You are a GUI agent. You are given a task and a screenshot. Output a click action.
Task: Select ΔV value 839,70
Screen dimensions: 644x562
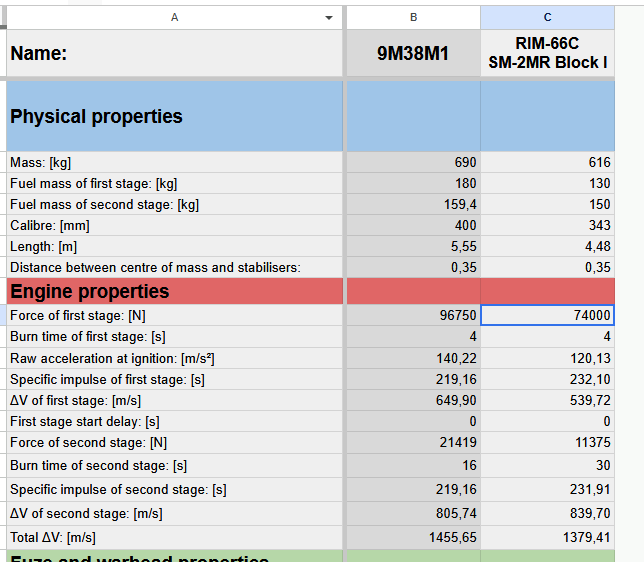tap(547, 513)
